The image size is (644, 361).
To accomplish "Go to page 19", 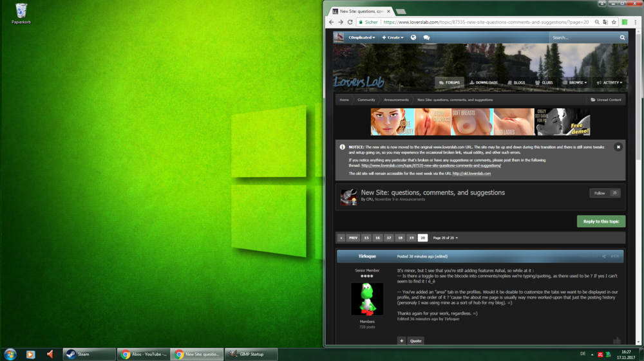I will pos(411,238).
